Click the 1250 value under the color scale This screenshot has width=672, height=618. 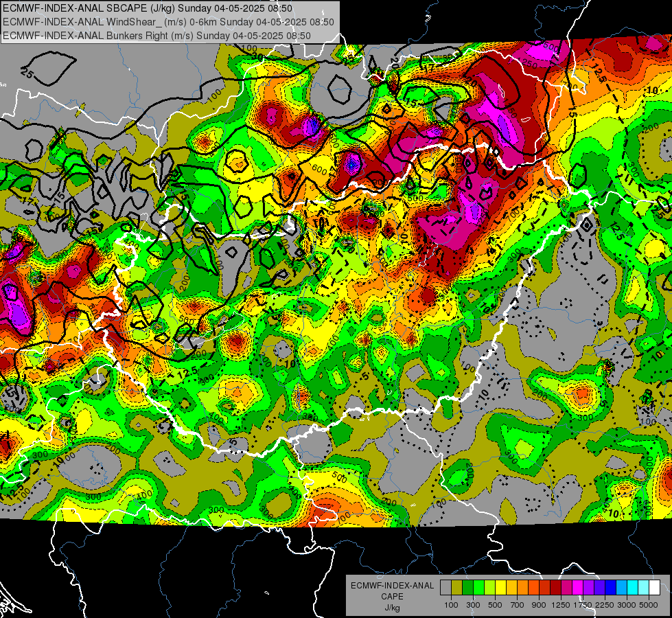click(561, 605)
